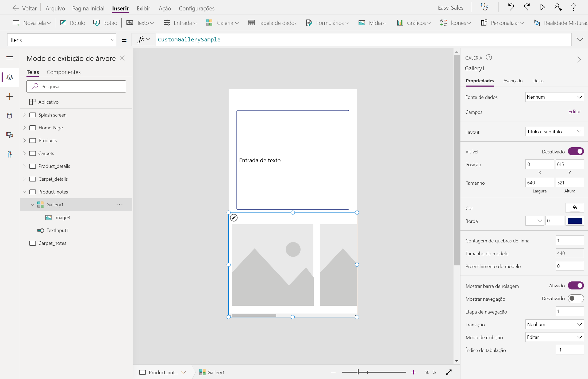Close the tree view panel
588x379 pixels.
click(x=122, y=58)
